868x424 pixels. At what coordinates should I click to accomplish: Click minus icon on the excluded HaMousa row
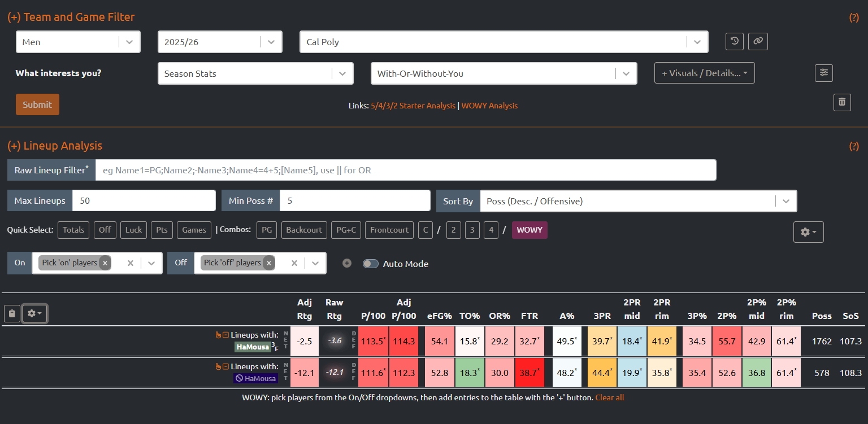225,366
